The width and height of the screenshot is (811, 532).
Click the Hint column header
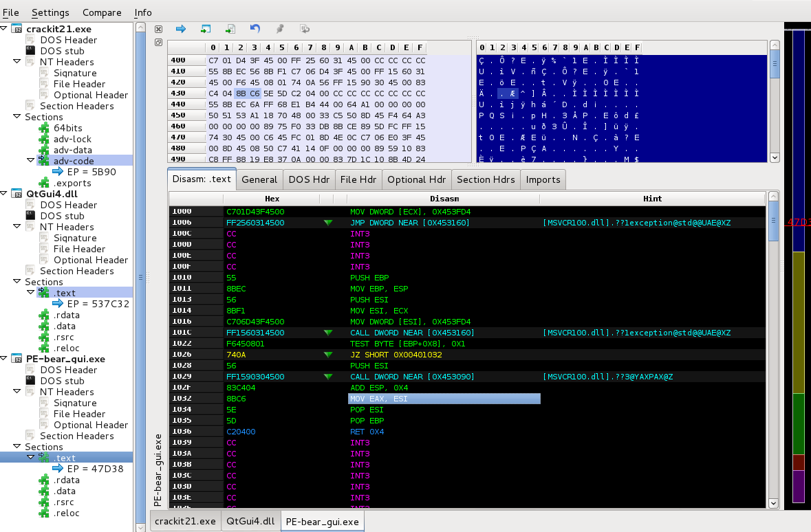click(x=652, y=199)
